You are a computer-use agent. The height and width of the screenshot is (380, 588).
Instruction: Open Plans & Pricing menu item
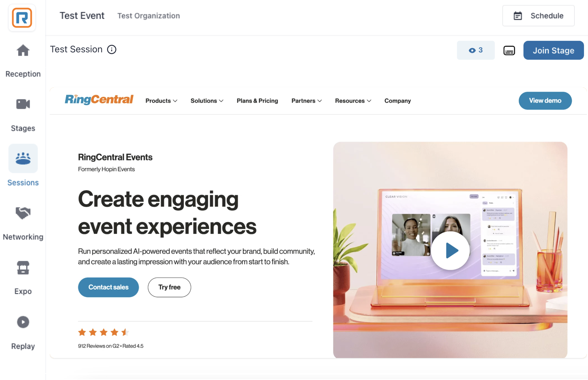pyautogui.click(x=257, y=101)
